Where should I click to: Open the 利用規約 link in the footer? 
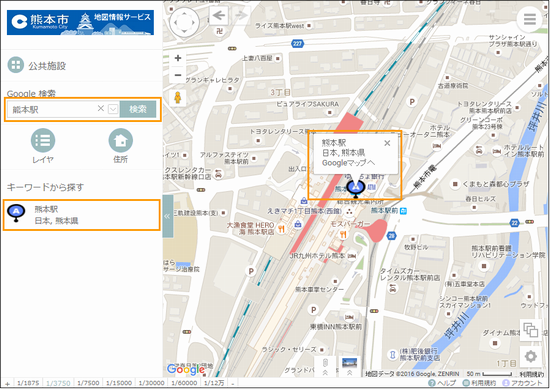click(479, 383)
